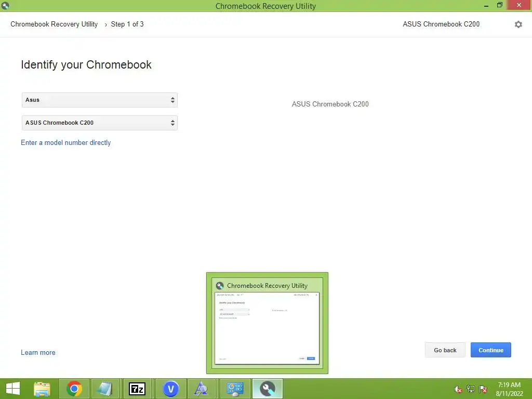Click the Go back button
532x399 pixels.
pyautogui.click(x=445, y=350)
